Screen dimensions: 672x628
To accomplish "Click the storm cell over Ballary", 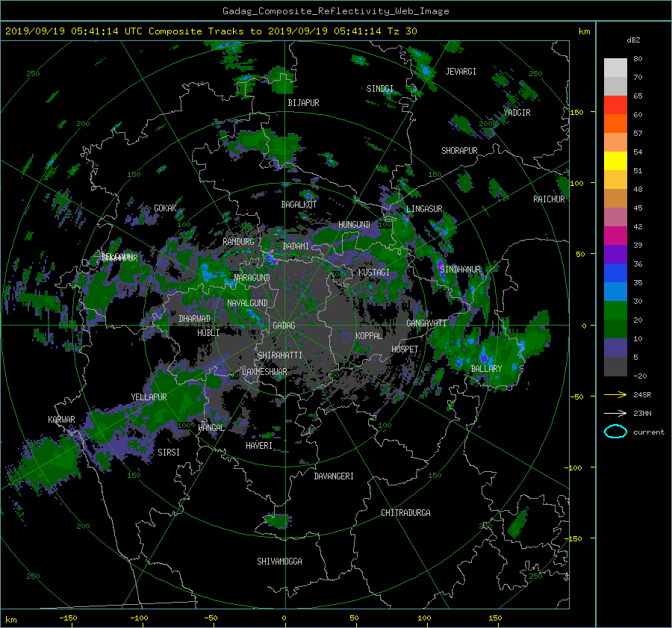I will [x=485, y=357].
